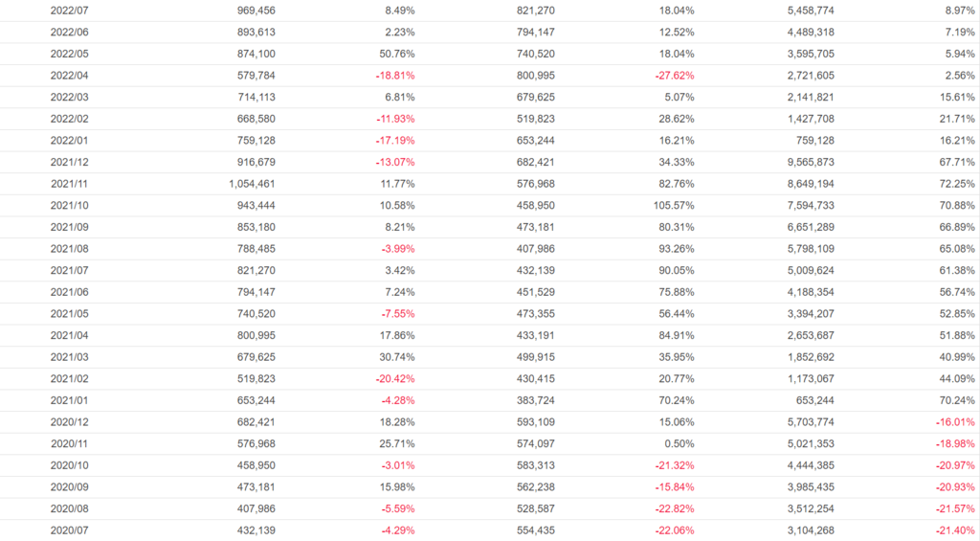Select the red -20.42% cell
The width and height of the screenshot is (980, 541).
coord(393,378)
